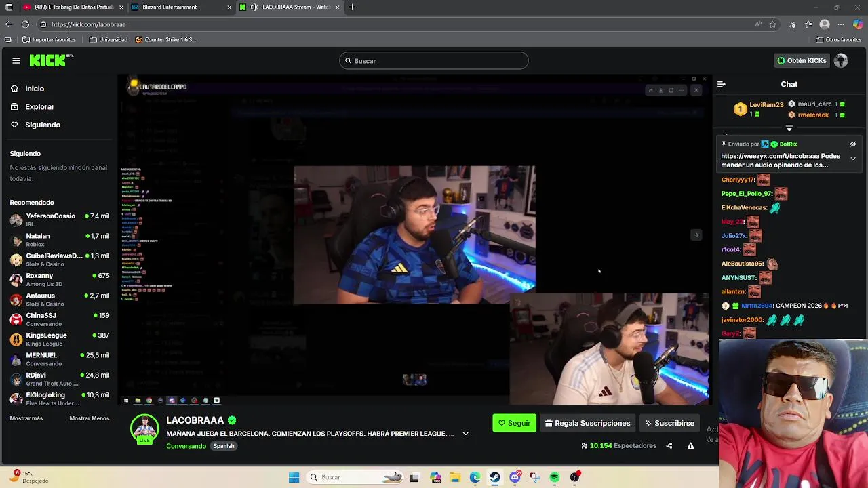Open ElGlogloking recommended channel
Image resolution: width=868 pixels, height=488 pixels.
[x=60, y=399]
